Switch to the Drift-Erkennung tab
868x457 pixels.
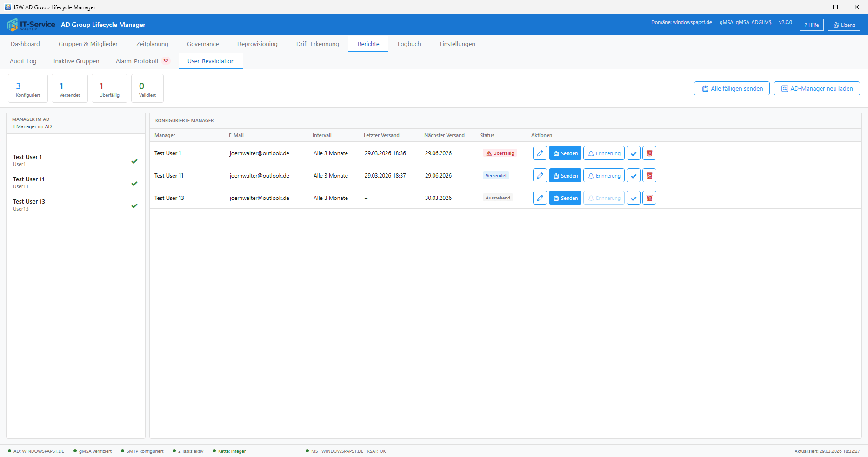(317, 44)
